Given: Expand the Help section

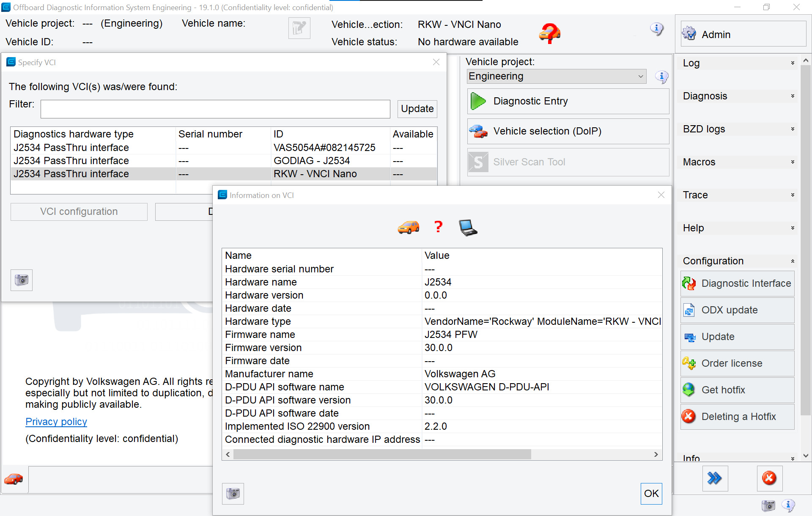Looking at the screenshot, I should coord(738,228).
